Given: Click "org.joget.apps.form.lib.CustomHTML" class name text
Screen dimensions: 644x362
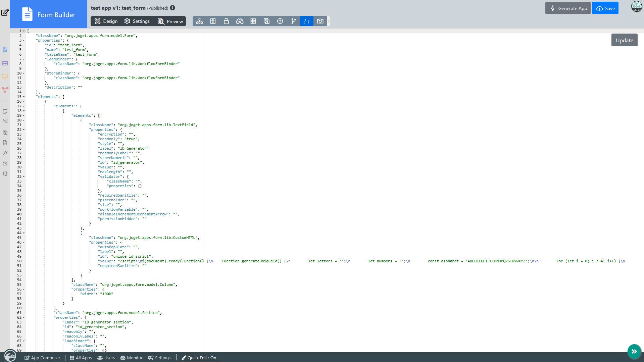Looking at the screenshot, I should (x=157, y=238).
